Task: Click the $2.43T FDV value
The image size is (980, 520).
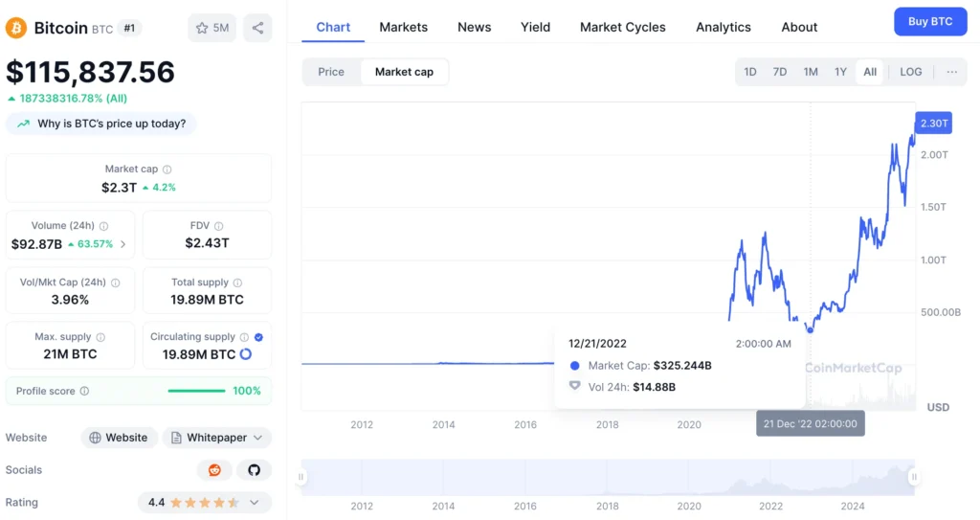Action: [207, 243]
